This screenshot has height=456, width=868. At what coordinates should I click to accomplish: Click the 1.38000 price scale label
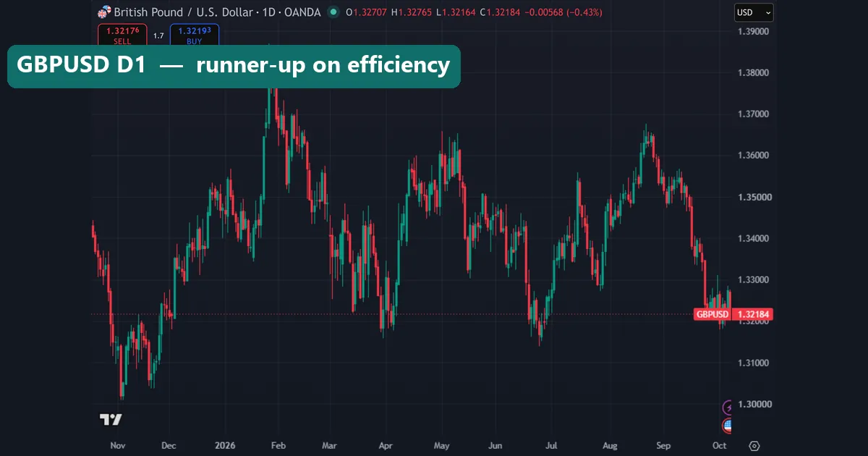[x=753, y=72]
